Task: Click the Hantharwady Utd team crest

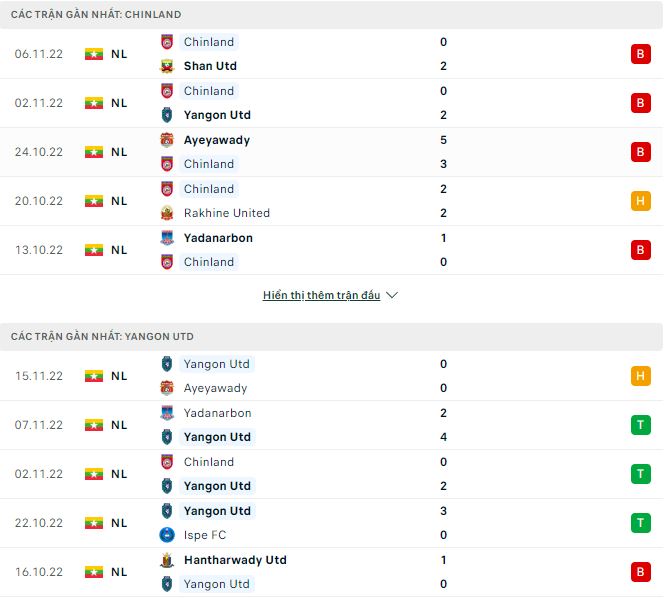Action: tap(167, 560)
